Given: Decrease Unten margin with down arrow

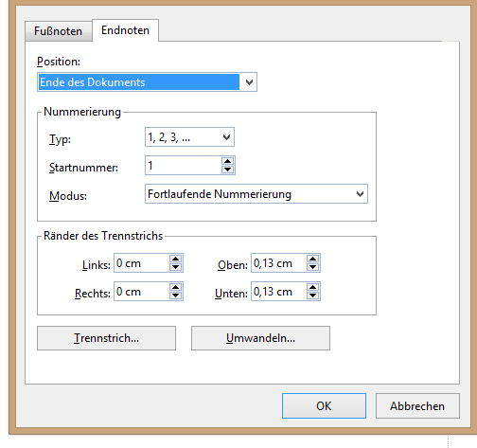Looking at the screenshot, I should pos(312,296).
